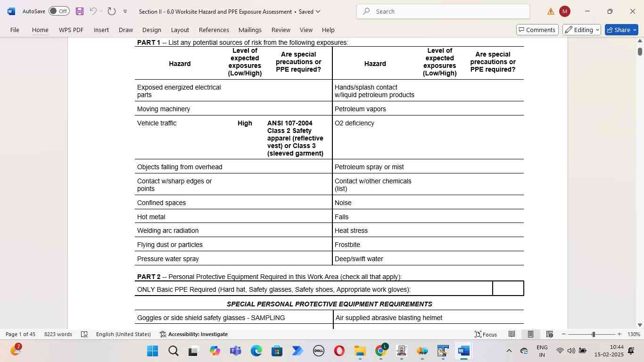The image size is (644, 362).
Task: Click the scroll down arrow
Action: [x=640, y=325]
